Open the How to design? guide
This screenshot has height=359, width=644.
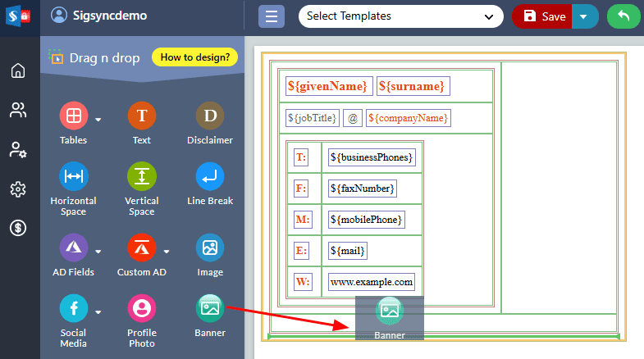[x=194, y=57]
